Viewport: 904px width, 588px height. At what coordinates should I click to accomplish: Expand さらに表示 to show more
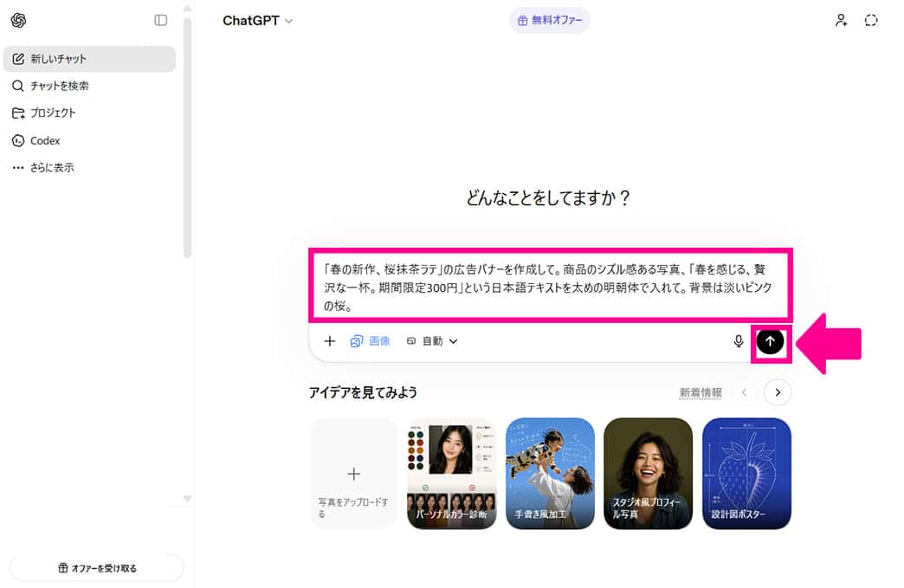coord(89,168)
